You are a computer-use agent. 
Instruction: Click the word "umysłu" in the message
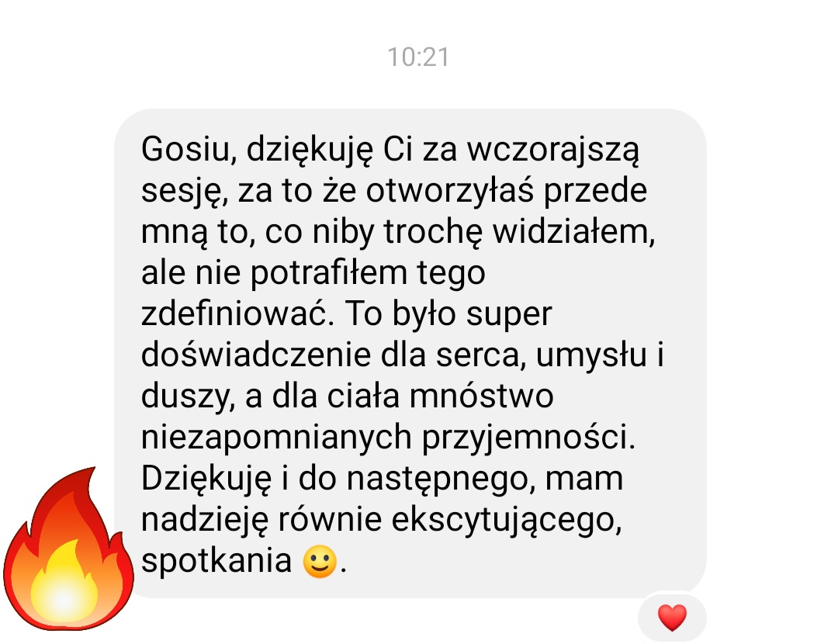click(591, 356)
